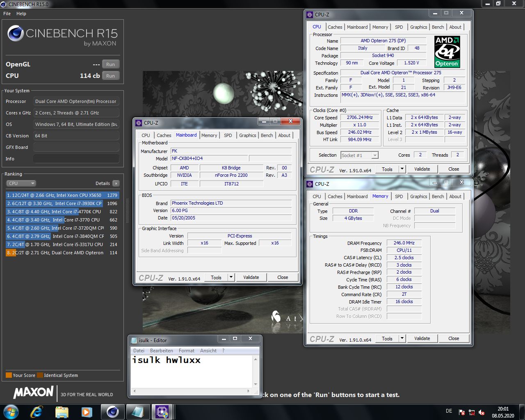Click the AMD Opteron 64 logo

(447, 52)
